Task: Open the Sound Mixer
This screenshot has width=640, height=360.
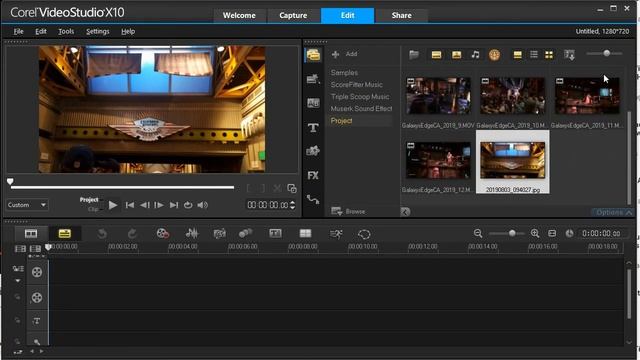Action: [192, 233]
